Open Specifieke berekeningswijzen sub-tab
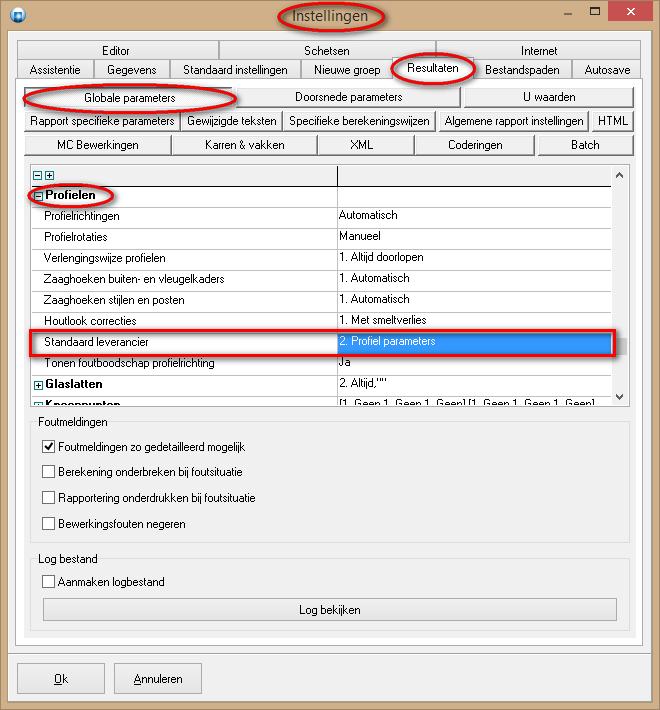This screenshot has height=710, width=660. pos(359,121)
